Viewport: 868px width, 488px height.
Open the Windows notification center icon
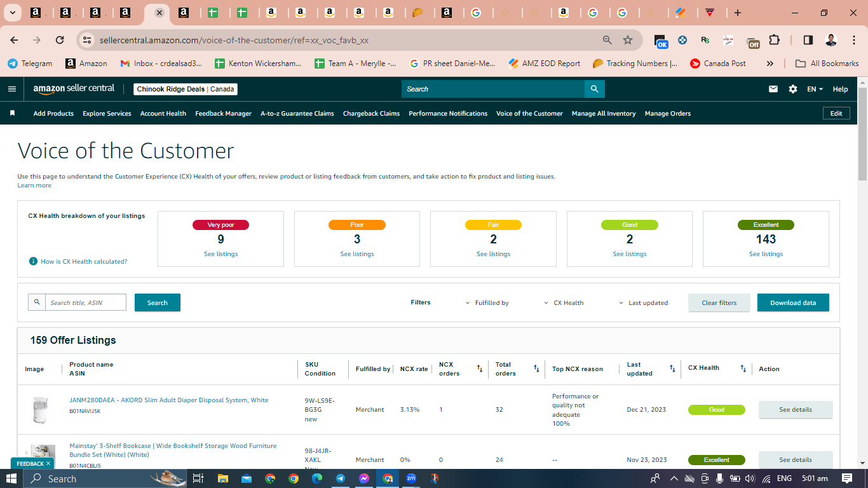coord(847,478)
